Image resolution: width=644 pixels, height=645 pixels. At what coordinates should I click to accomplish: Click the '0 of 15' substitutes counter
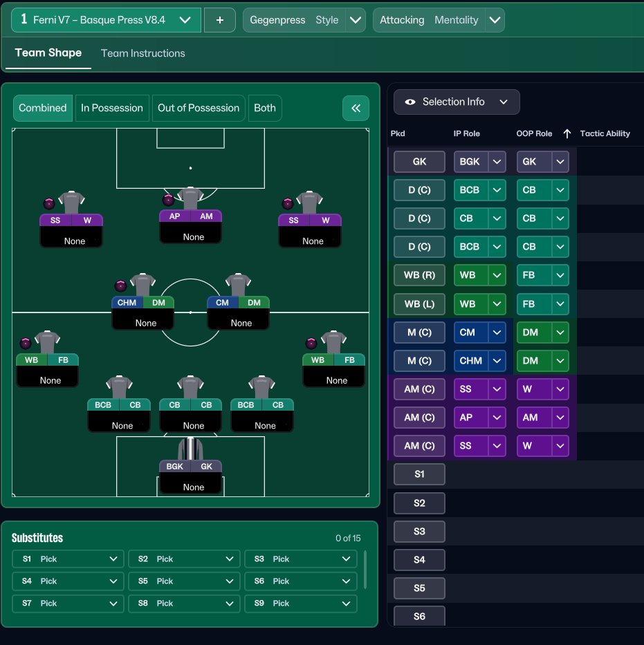348,538
